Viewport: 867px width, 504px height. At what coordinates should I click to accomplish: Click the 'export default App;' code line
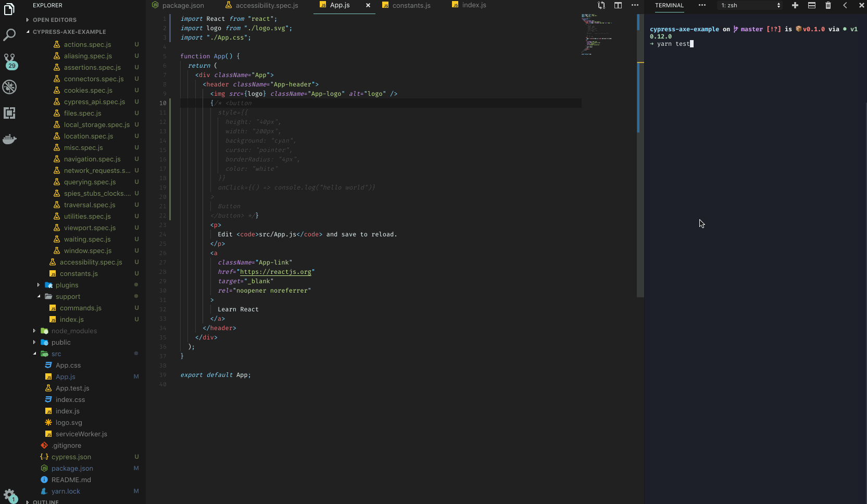point(216,375)
